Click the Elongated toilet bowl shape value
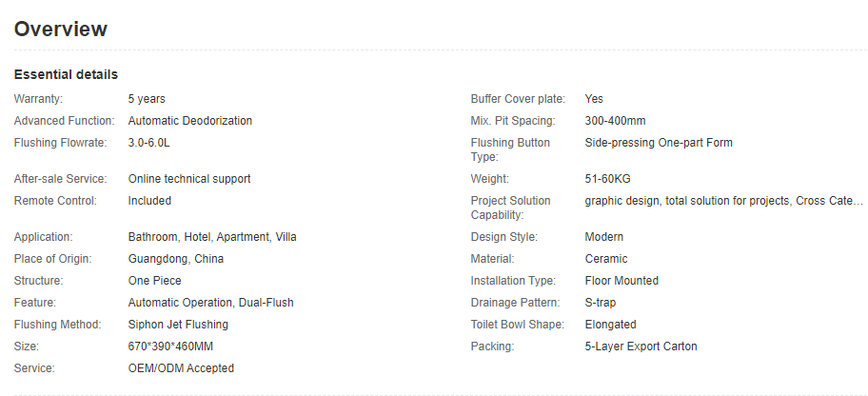Screen dimensions: 868x396 [611, 325]
